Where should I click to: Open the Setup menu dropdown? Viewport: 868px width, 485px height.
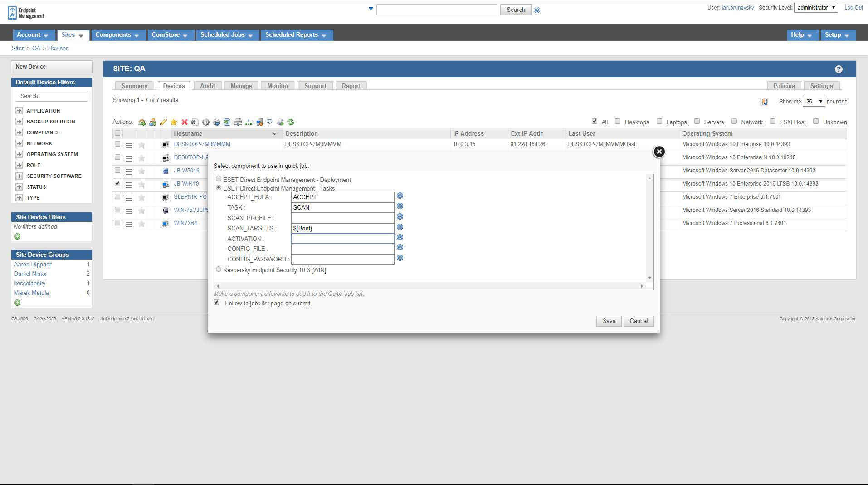click(x=838, y=35)
